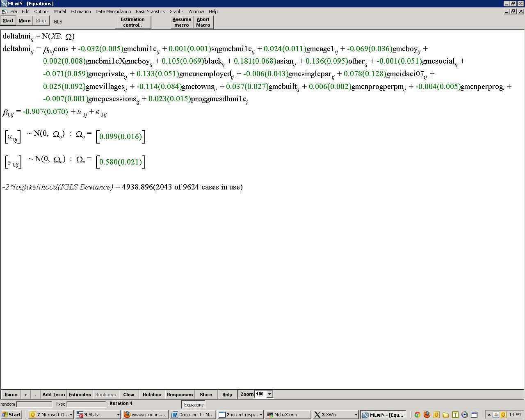Image resolution: width=525 pixels, height=420 pixels.
Task: Open the Zoom level dropdown
Action: pyautogui.click(x=269, y=394)
